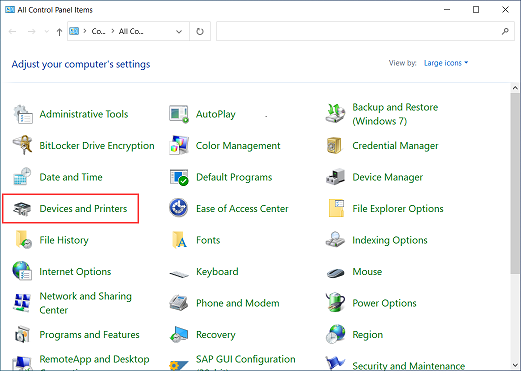Image resolution: width=521 pixels, height=371 pixels.
Task: Open the Backup and Restore icon
Action: click(335, 114)
